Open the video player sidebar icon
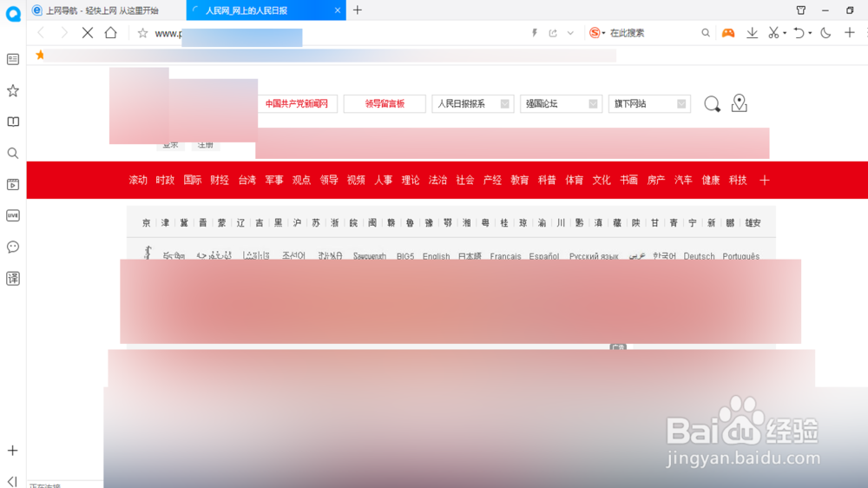Viewport: 868px width, 488px height. 13,184
